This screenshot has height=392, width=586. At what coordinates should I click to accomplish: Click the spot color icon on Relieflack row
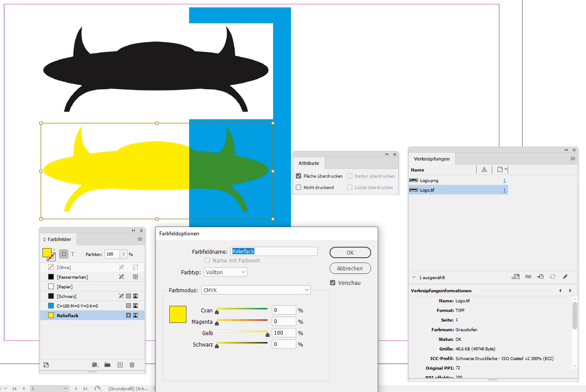[x=129, y=315]
